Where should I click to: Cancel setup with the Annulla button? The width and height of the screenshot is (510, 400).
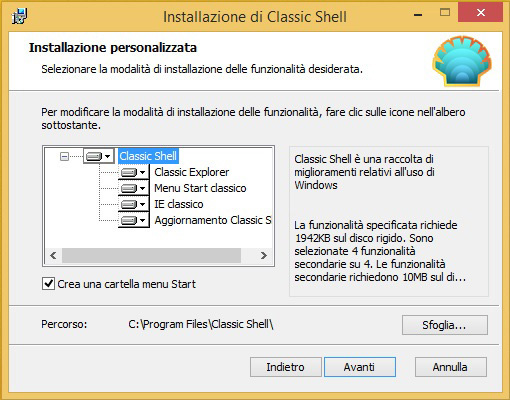[x=451, y=367]
